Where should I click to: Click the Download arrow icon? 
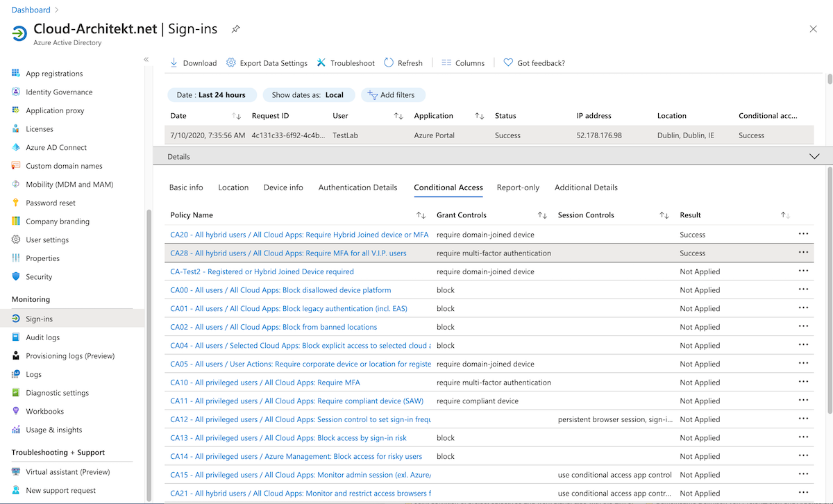174,62
